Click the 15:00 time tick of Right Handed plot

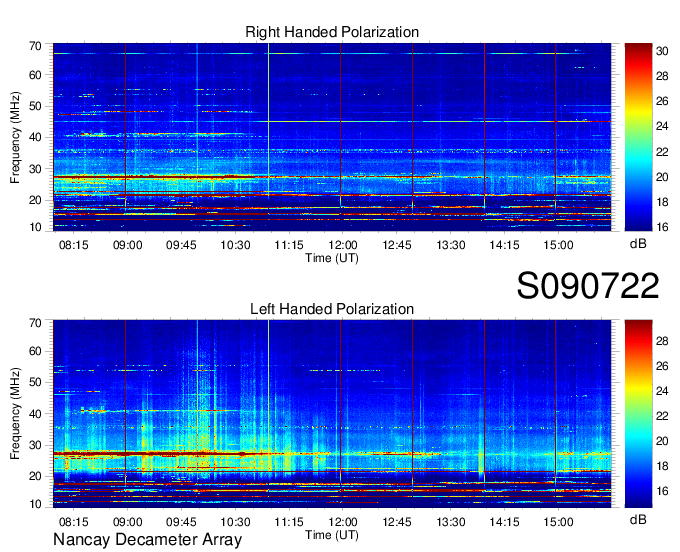[559, 245]
